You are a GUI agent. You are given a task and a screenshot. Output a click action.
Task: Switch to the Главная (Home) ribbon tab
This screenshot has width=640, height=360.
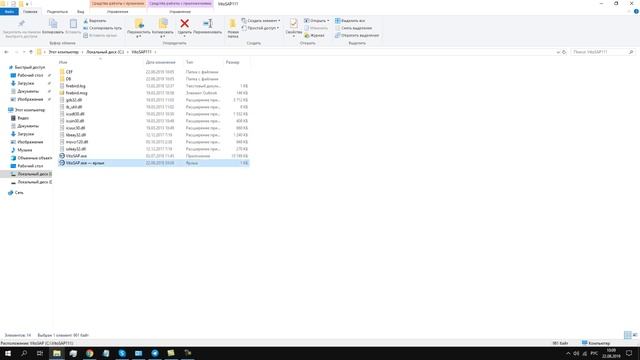click(x=30, y=11)
